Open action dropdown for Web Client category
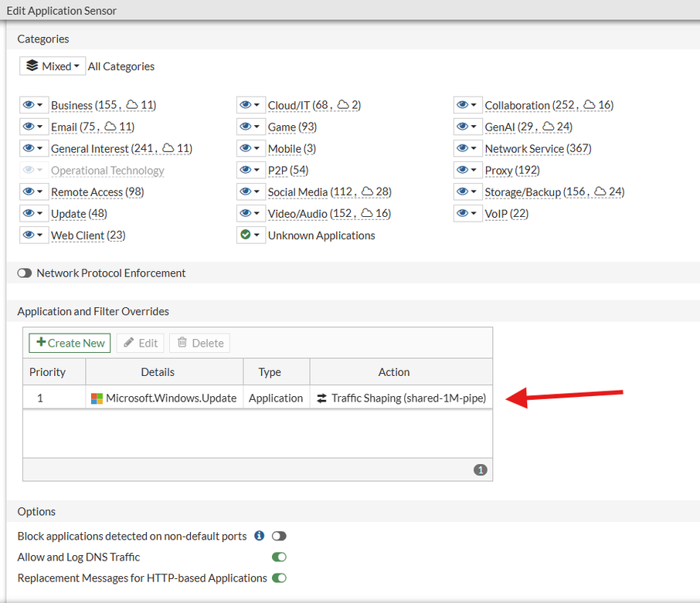The height and width of the screenshot is (603, 700). coord(33,235)
